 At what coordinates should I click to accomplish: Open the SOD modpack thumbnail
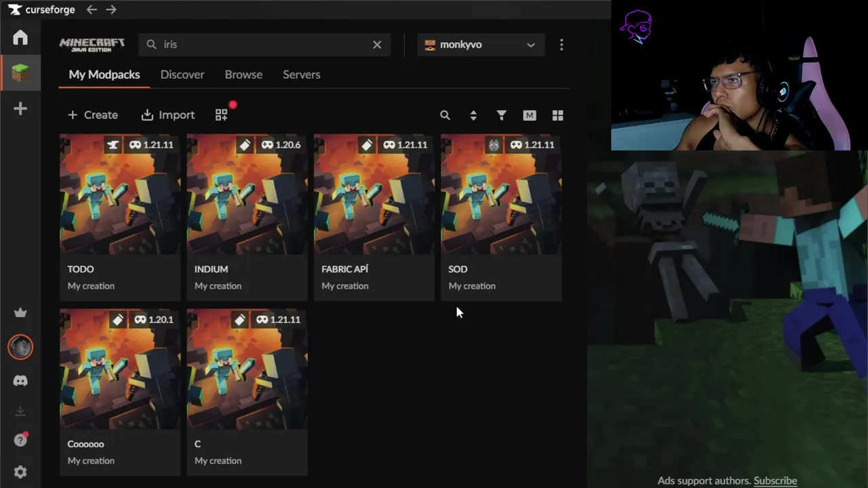click(x=501, y=195)
